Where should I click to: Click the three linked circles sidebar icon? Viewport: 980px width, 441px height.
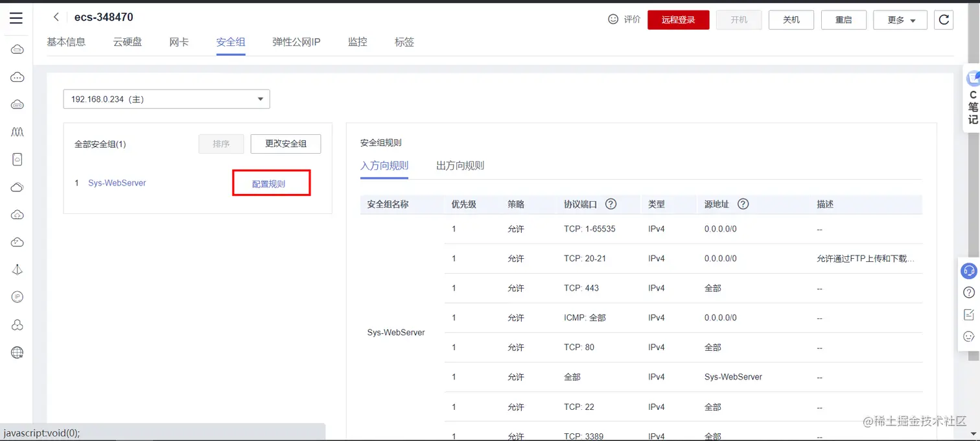[x=17, y=325]
